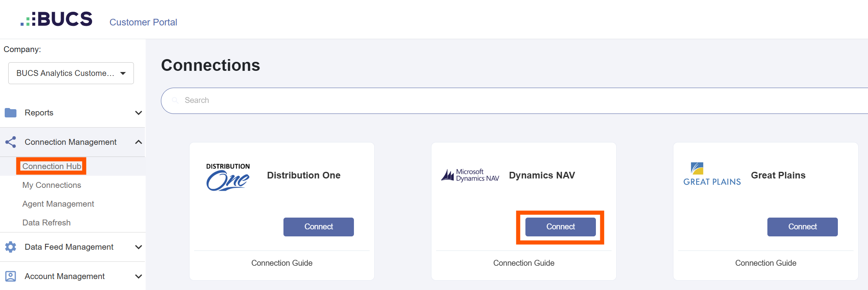Expand the Account Management chevron
Viewport: 868px width, 290px height.
tap(138, 276)
